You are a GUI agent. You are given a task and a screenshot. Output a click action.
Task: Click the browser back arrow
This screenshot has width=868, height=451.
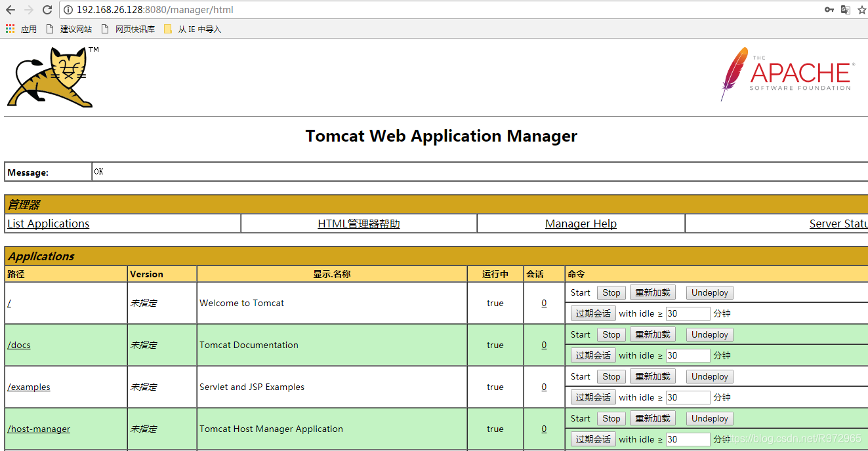pyautogui.click(x=10, y=10)
